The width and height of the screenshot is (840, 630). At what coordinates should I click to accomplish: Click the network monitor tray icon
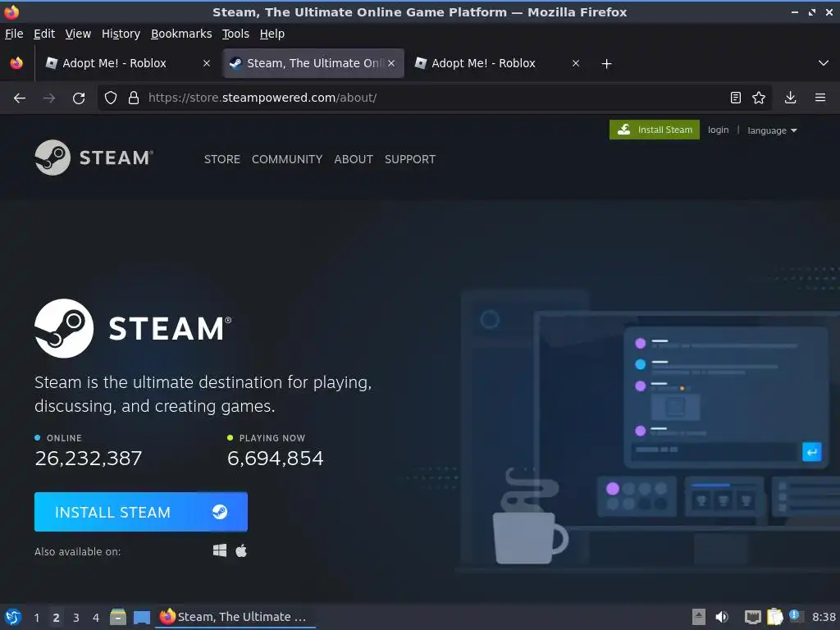753,617
